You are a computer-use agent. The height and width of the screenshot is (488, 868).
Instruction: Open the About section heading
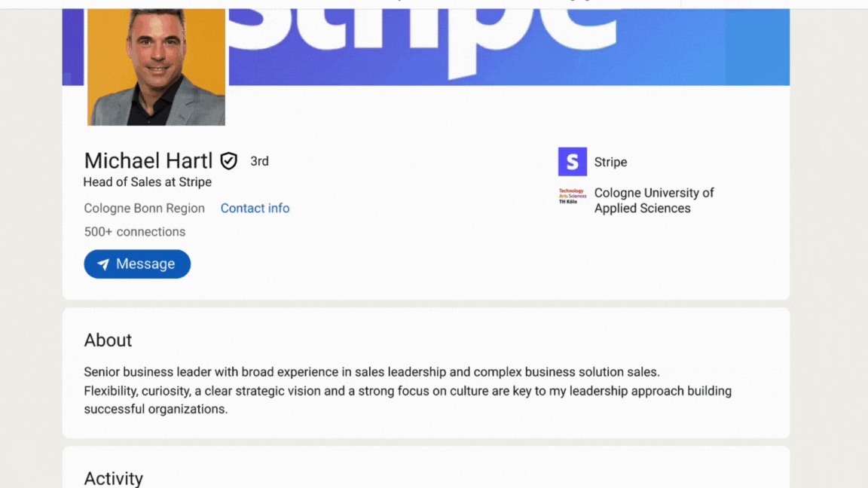point(108,340)
